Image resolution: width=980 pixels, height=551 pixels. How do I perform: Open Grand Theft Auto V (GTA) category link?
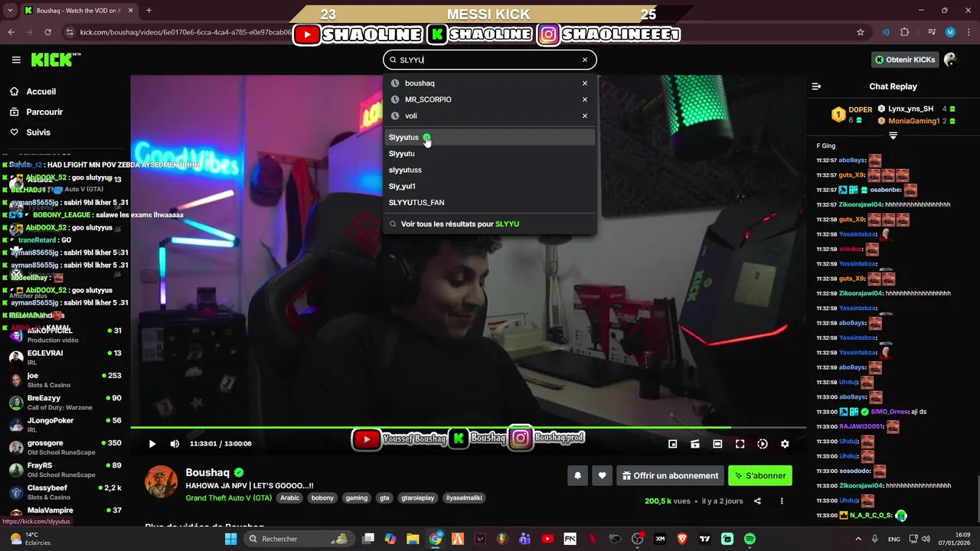229,497
